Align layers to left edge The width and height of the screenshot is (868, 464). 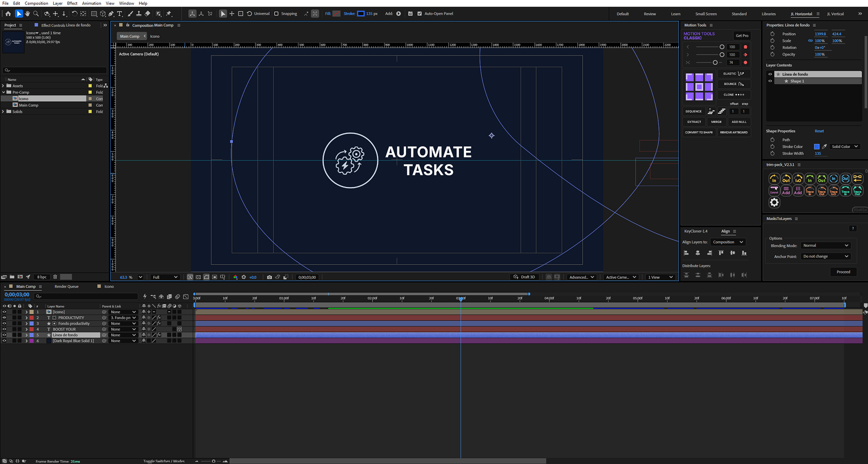(686, 253)
